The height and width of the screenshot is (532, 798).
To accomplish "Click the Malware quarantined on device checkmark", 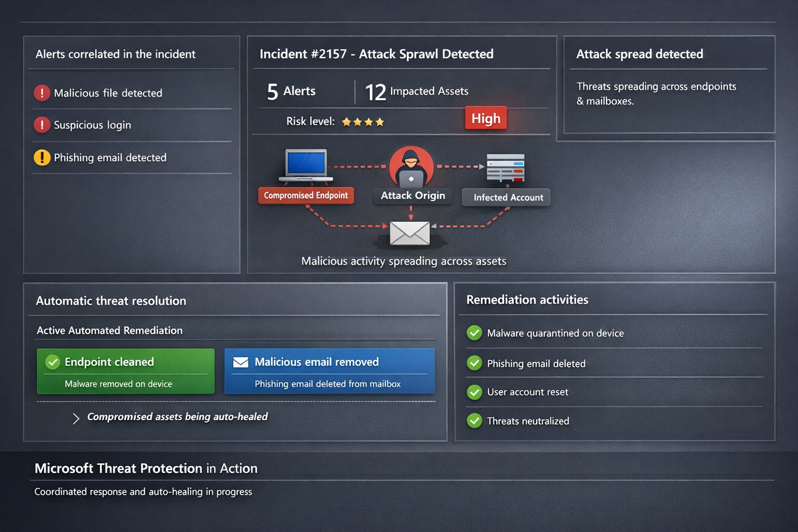I will pyautogui.click(x=474, y=333).
